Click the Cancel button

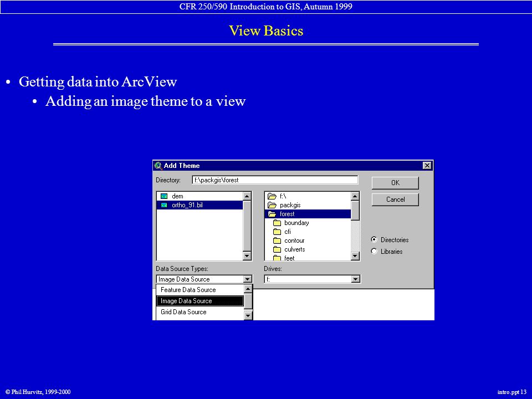pos(395,199)
